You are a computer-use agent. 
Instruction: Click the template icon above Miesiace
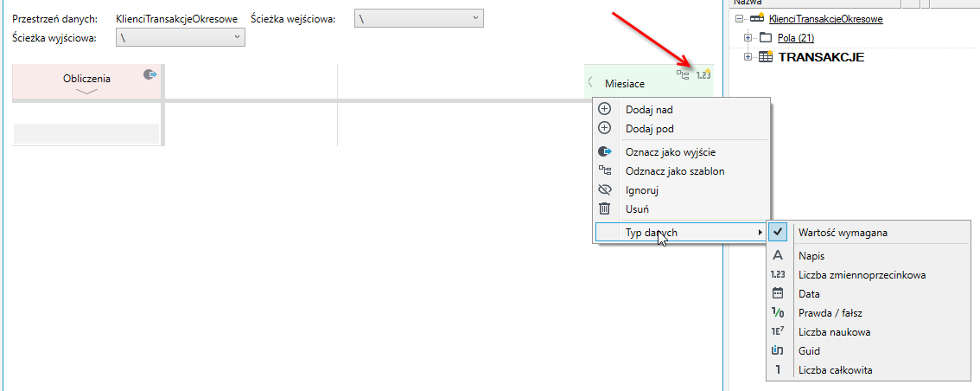(683, 75)
